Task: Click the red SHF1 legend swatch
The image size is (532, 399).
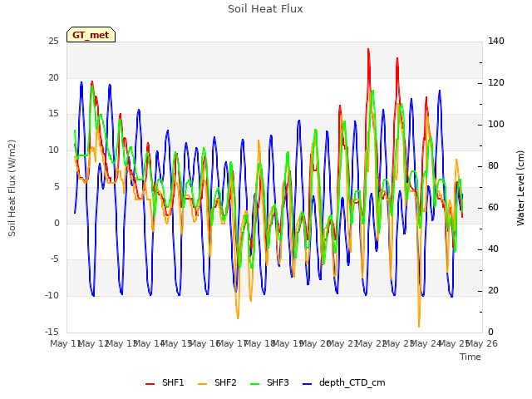Action: pyautogui.click(x=150, y=384)
